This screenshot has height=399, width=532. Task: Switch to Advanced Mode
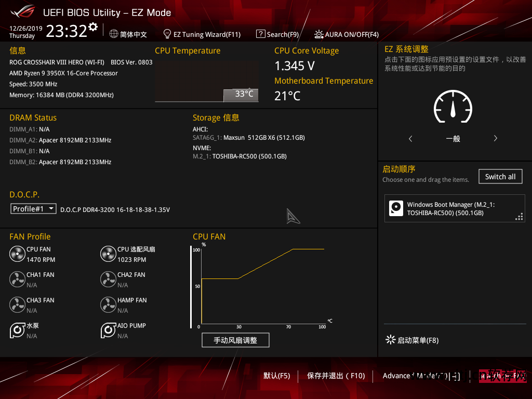click(421, 376)
